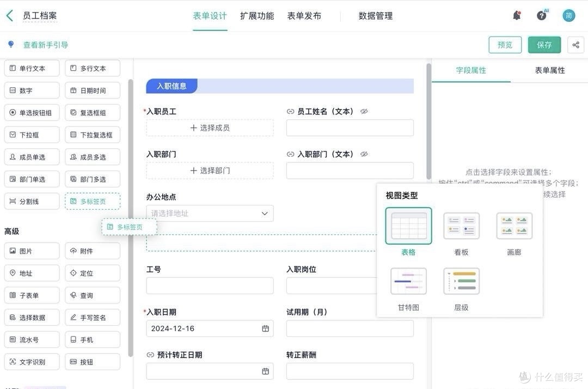Screen dimensions: 588x389
Task: Click 选择成员 under 入职员工
Action: tap(210, 128)
